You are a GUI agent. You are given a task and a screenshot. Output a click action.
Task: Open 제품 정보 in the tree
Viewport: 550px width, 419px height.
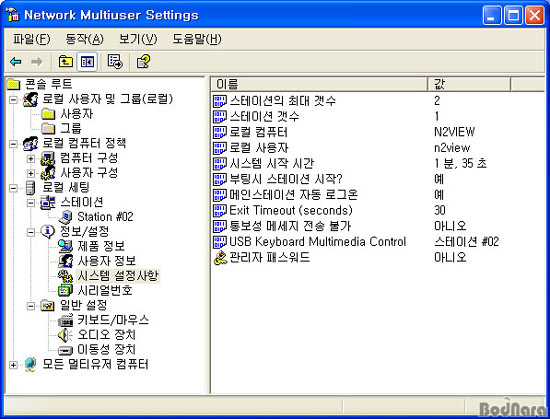[101, 246]
